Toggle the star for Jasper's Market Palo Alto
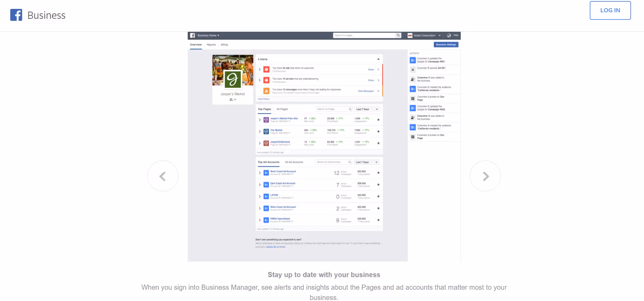 (x=378, y=120)
